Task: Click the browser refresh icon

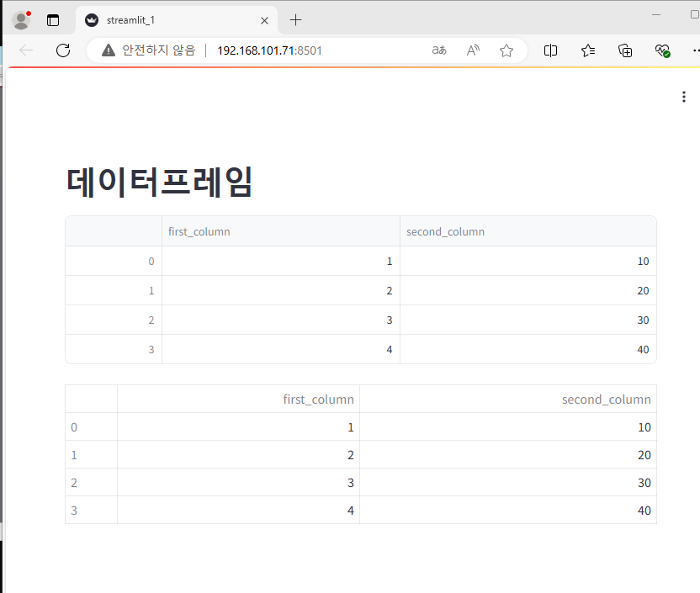Action: pyautogui.click(x=63, y=50)
